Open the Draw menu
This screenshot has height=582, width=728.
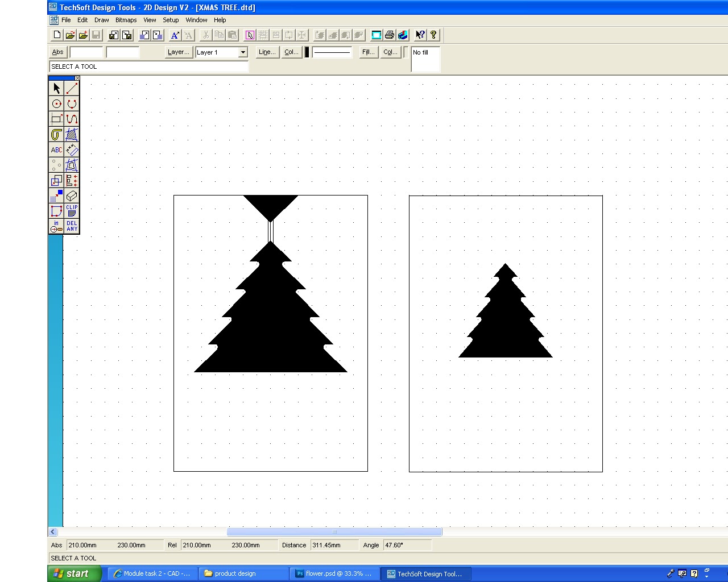(x=101, y=20)
